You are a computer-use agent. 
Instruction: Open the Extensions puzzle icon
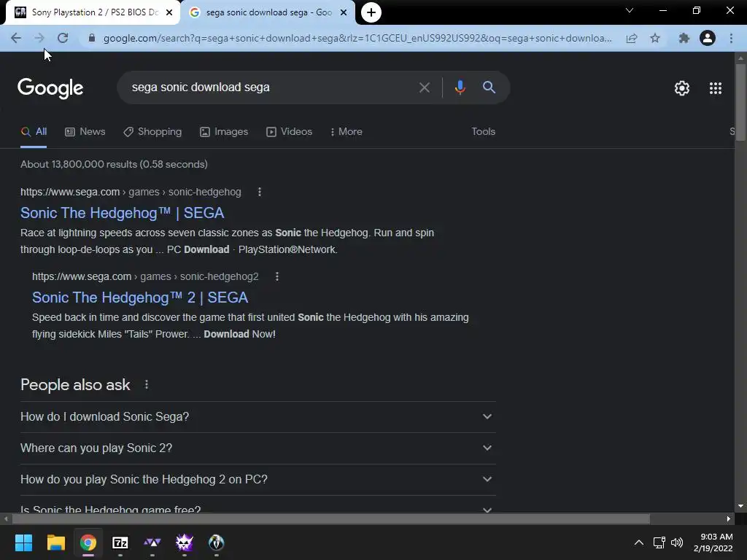pos(684,38)
